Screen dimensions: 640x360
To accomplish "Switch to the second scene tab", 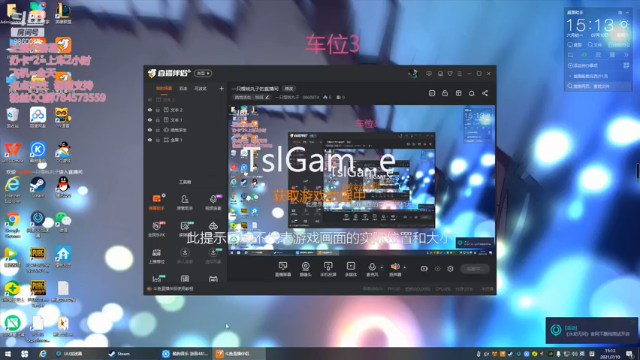I will pyautogui.click(x=183, y=89).
